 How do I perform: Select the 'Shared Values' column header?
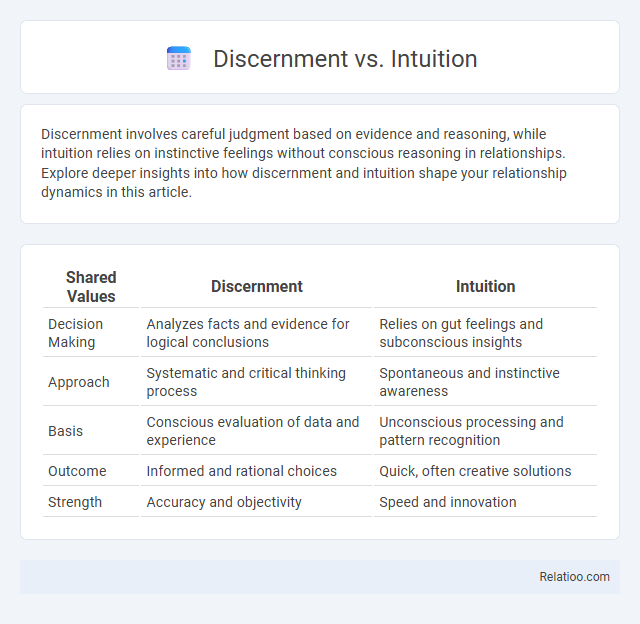(x=91, y=287)
